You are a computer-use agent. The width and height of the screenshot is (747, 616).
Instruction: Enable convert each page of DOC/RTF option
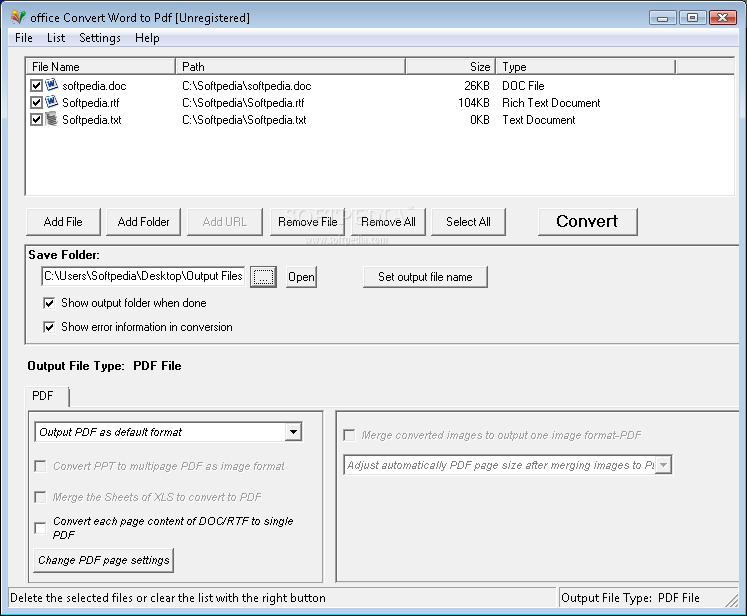[x=40, y=528]
